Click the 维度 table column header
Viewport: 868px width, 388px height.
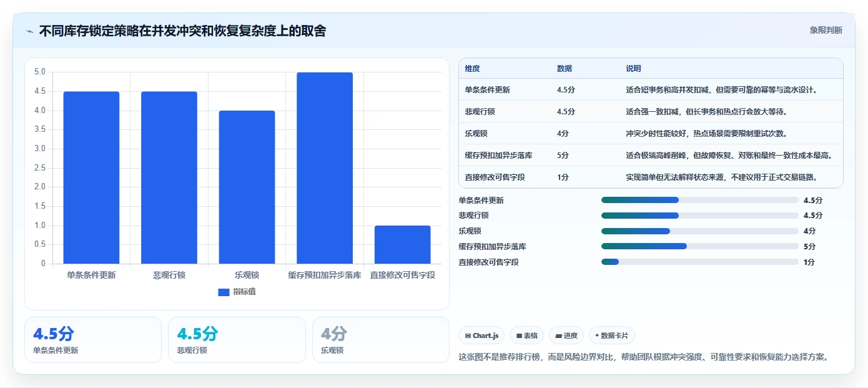coord(472,69)
